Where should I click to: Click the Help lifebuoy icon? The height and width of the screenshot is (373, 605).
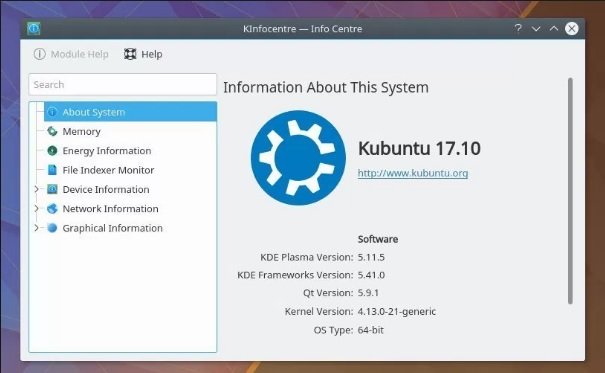(130, 54)
